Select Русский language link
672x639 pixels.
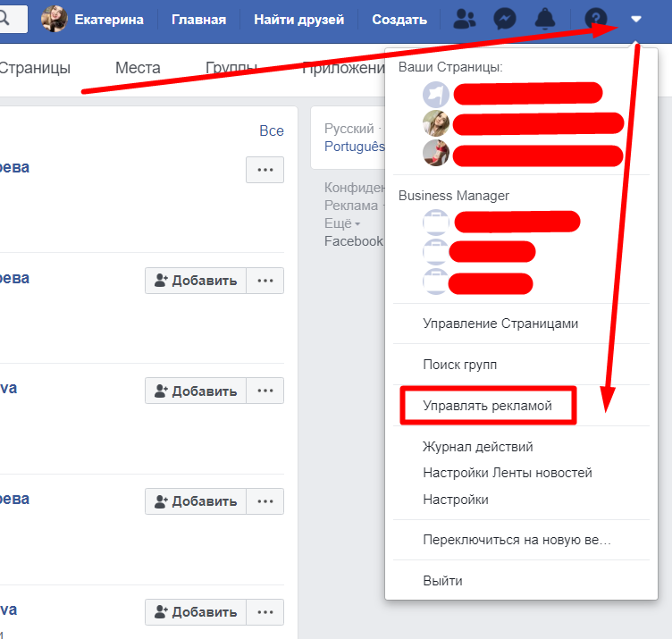(x=349, y=129)
